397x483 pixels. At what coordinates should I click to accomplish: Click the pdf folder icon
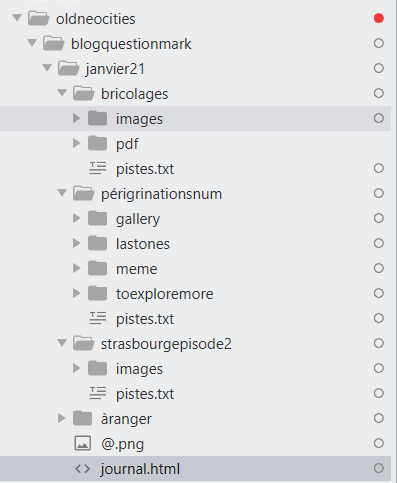98,143
